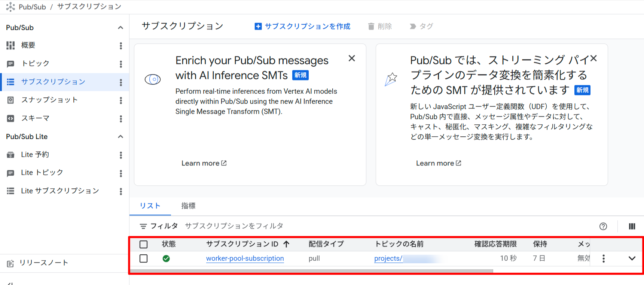Click the horizontal scrollbar below the table
The image size is (644, 285).
(x=311, y=271)
